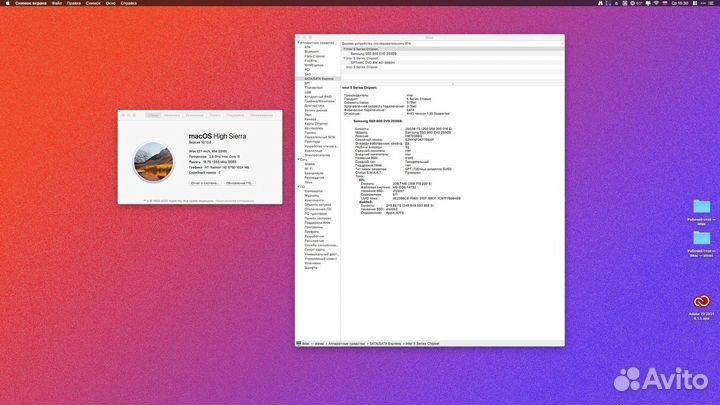Select USB in the sidebar

coord(307,92)
